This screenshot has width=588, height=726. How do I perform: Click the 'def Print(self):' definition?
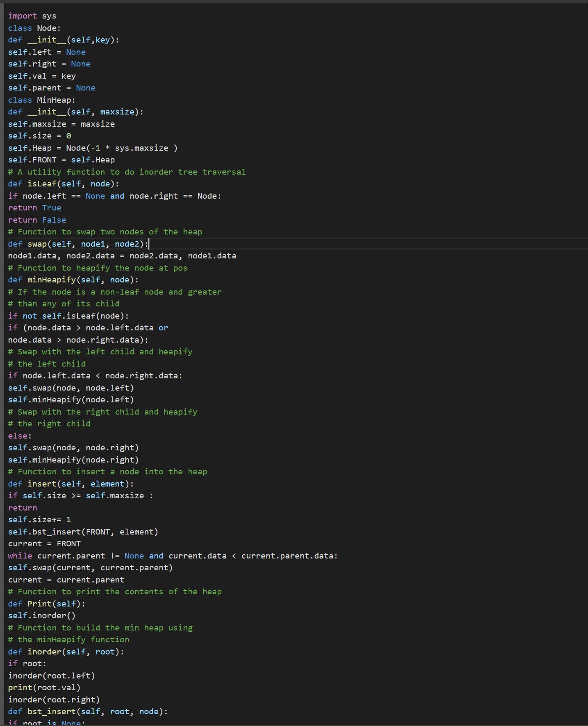coord(46,604)
